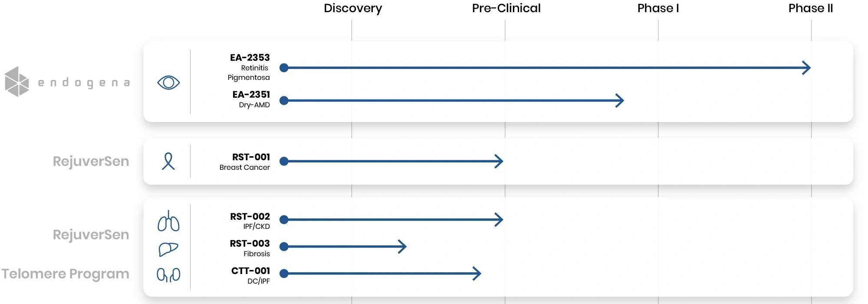Click the endogena hexagon logo
The image size is (868, 304).
tap(17, 82)
